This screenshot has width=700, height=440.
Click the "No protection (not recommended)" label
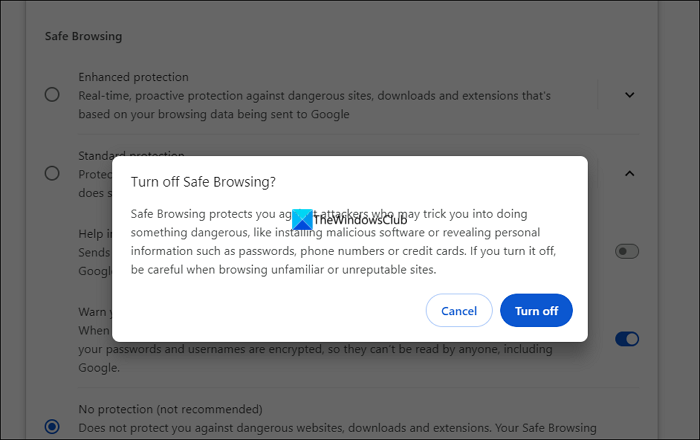point(170,409)
